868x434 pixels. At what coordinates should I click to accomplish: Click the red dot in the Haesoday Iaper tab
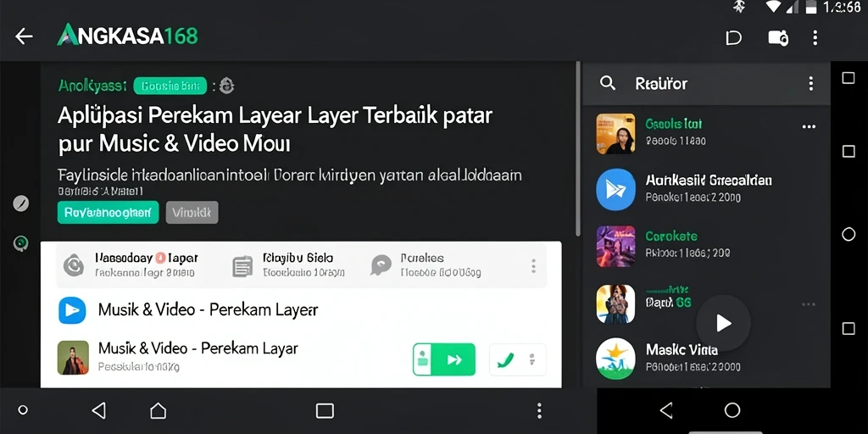coord(161,258)
